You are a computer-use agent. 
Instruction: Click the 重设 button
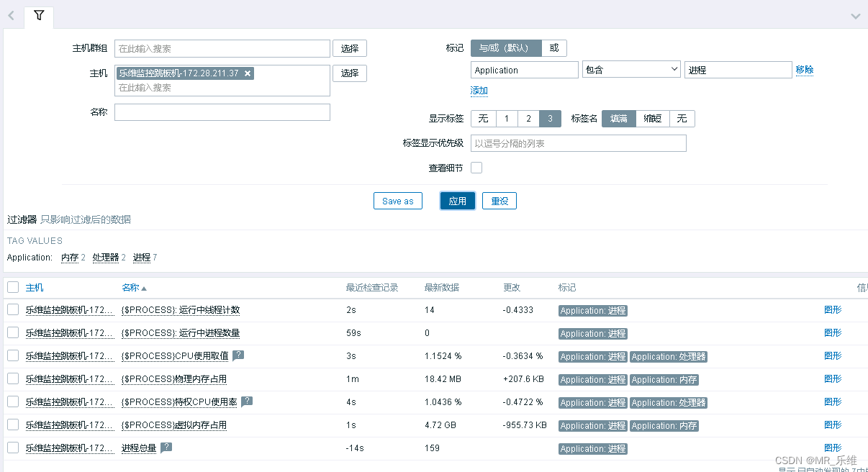(499, 201)
